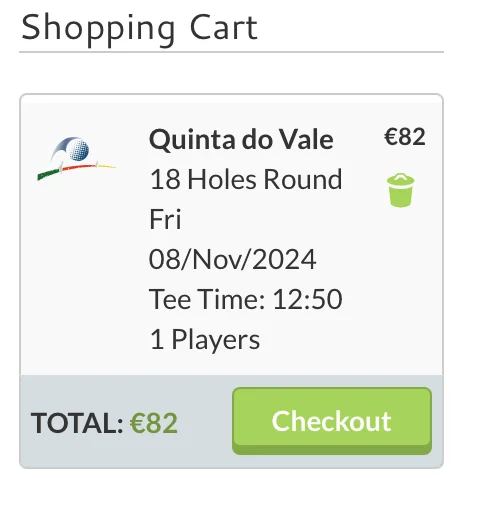The image size is (477, 505).
Task: Click the 1 Players line
Action: click(205, 340)
